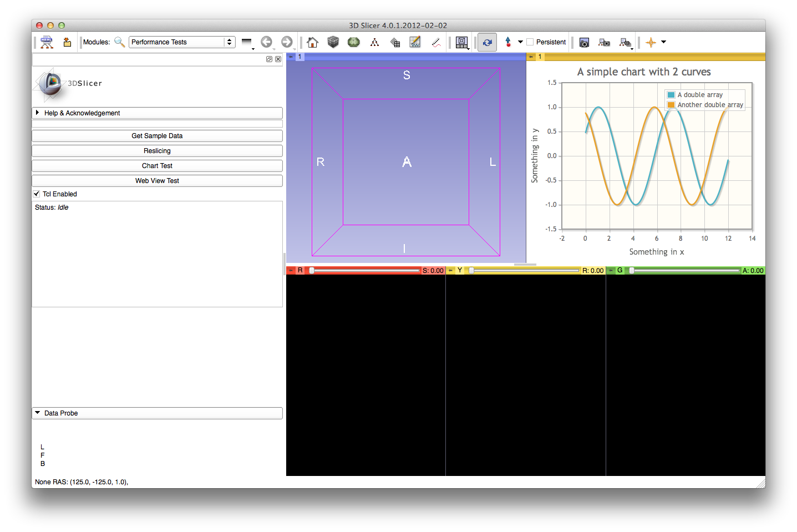Click the MRML load scene icon

[x=47, y=42]
